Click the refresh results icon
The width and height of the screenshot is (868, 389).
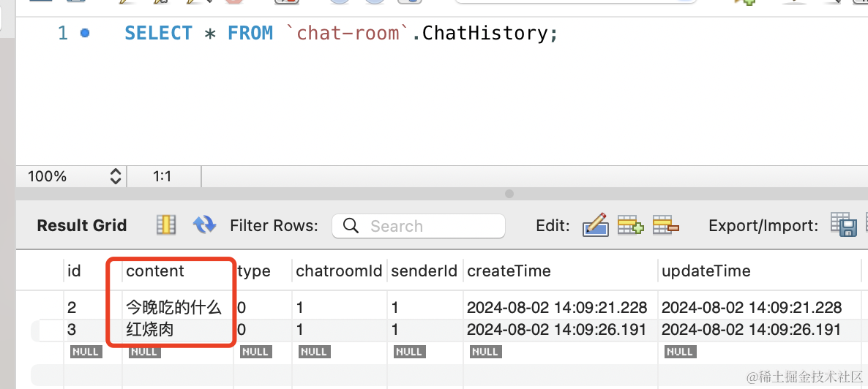coord(204,225)
